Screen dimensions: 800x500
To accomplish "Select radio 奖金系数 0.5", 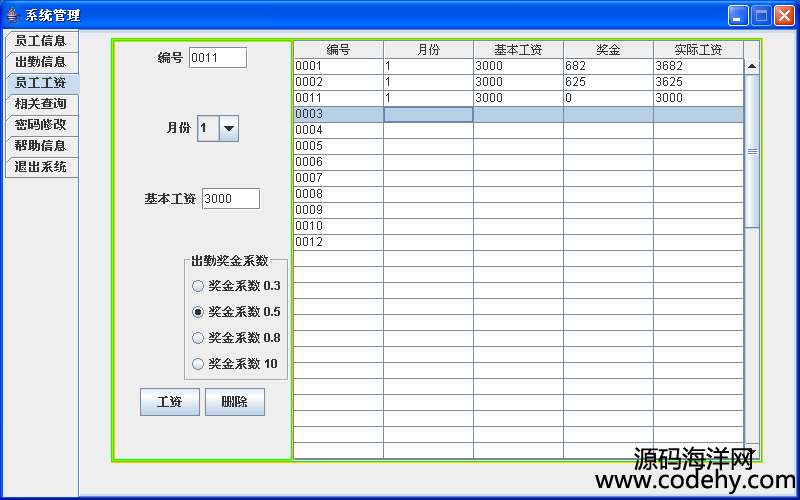I will [236, 312].
